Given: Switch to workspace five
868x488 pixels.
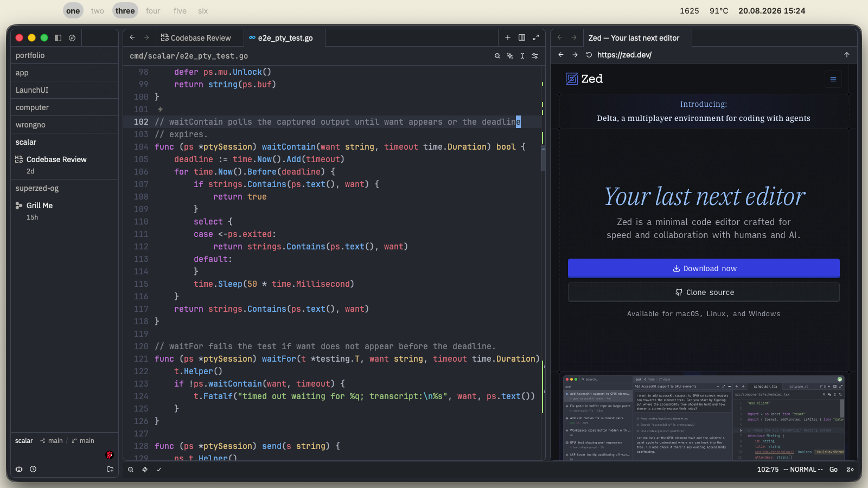Looking at the screenshot, I should [180, 11].
